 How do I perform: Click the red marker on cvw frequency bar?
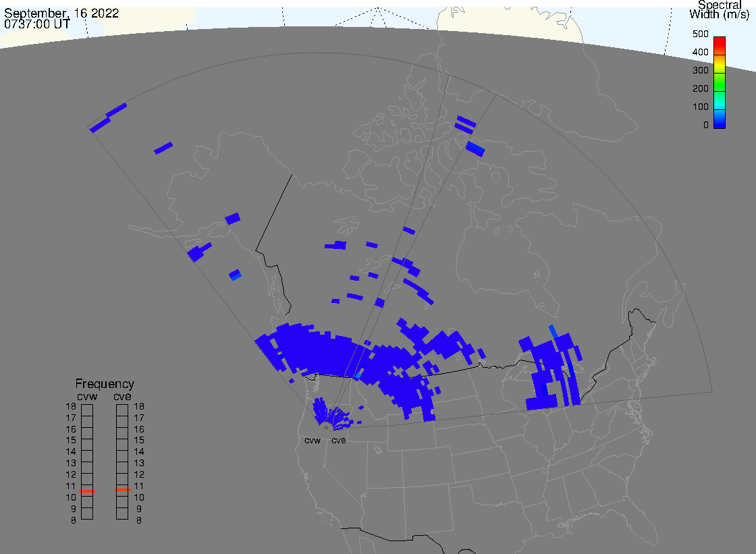pos(87,491)
